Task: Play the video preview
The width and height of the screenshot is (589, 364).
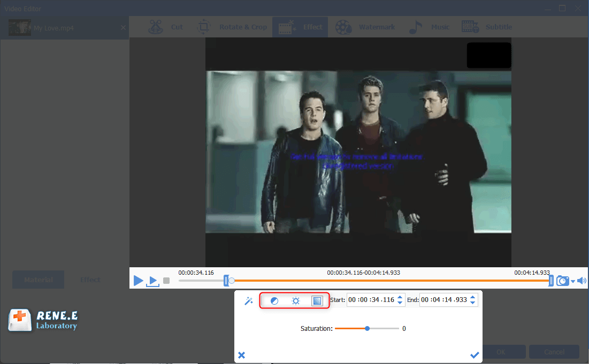Action: point(138,281)
